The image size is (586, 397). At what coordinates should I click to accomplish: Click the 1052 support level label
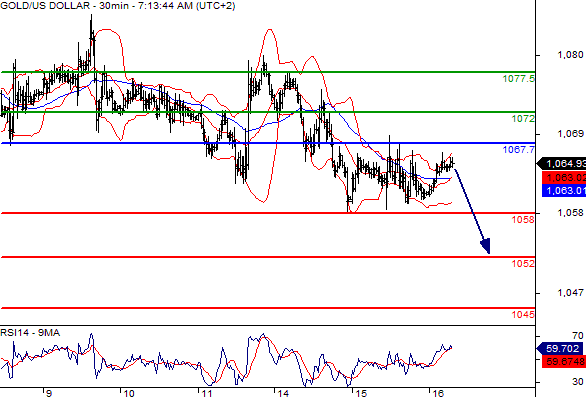[523, 264]
